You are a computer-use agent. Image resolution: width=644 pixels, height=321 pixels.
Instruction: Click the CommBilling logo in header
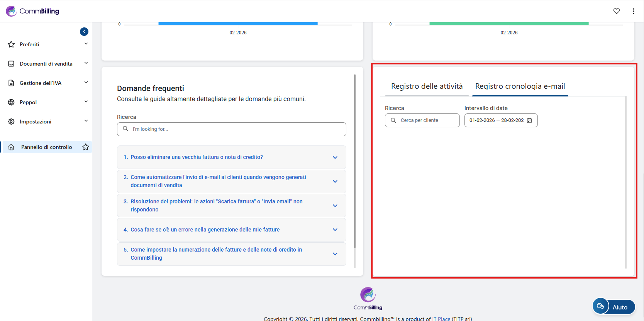click(33, 11)
